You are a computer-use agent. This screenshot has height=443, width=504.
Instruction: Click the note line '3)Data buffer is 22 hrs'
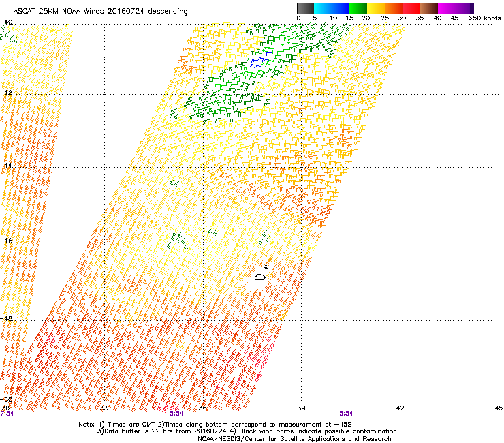tap(247, 431)
